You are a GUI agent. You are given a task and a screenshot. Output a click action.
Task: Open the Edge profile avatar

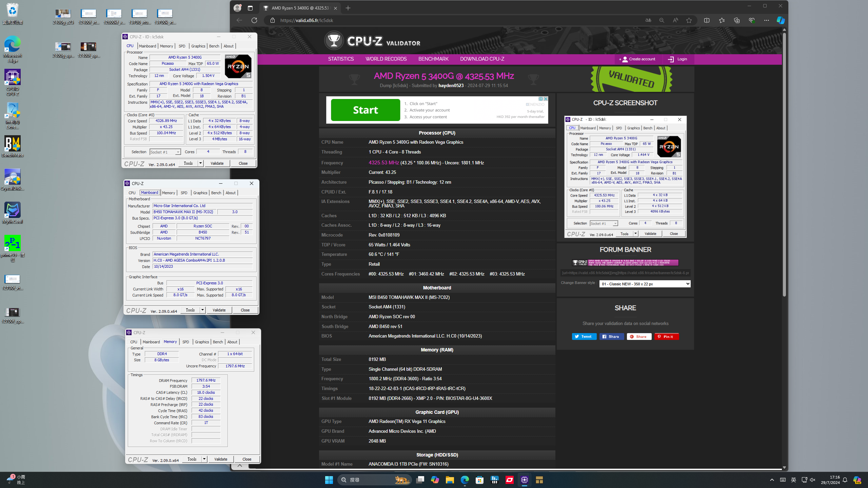tap(238, 8)
